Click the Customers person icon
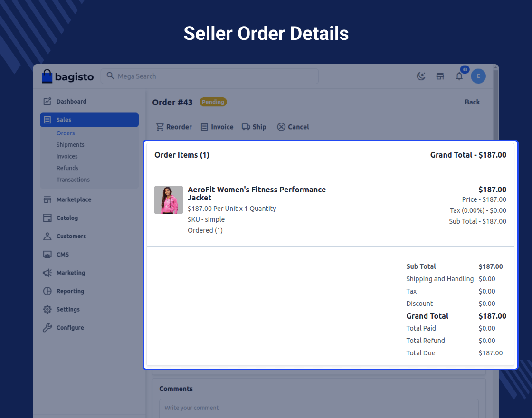This screenshot has width=532, height=418. pos(47,236)
